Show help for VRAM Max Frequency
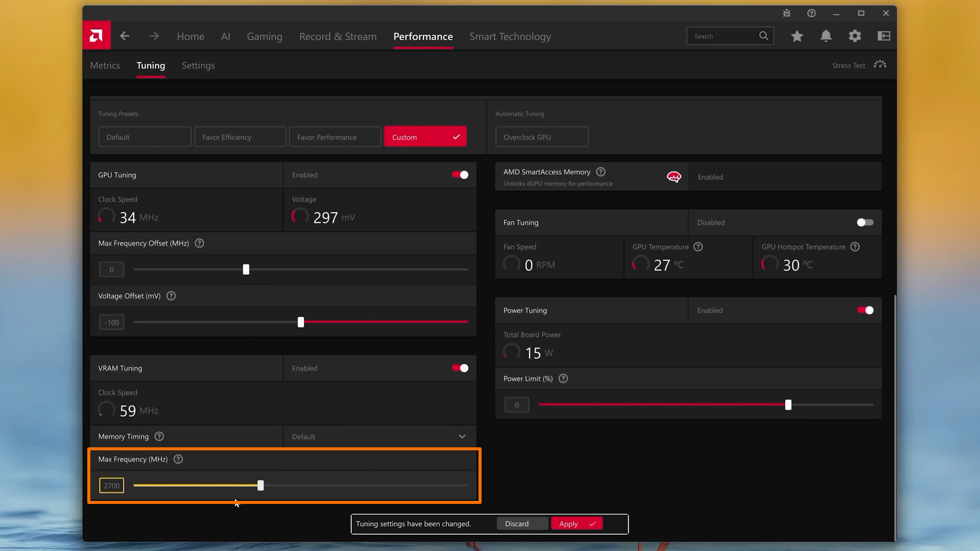This screenshot has width=980, height=551. pos(178,459)
